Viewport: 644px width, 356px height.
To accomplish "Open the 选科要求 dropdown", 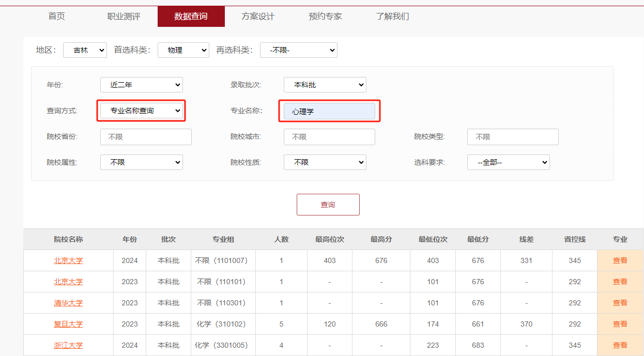I will coord(508,162).
